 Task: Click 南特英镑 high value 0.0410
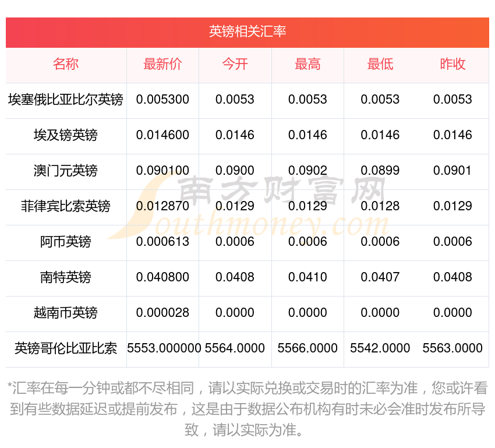click(x=307, y=277)
